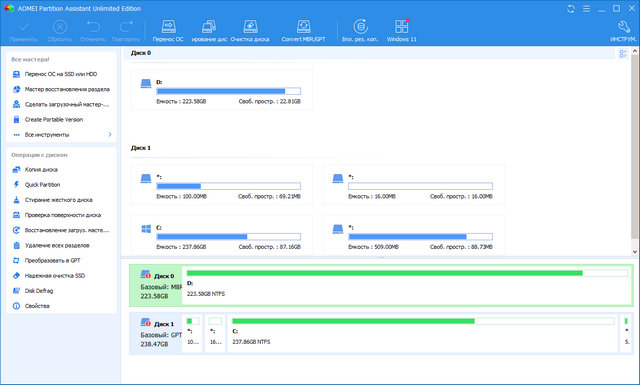Click the Операции с диском section header

[x=39, y=155]
